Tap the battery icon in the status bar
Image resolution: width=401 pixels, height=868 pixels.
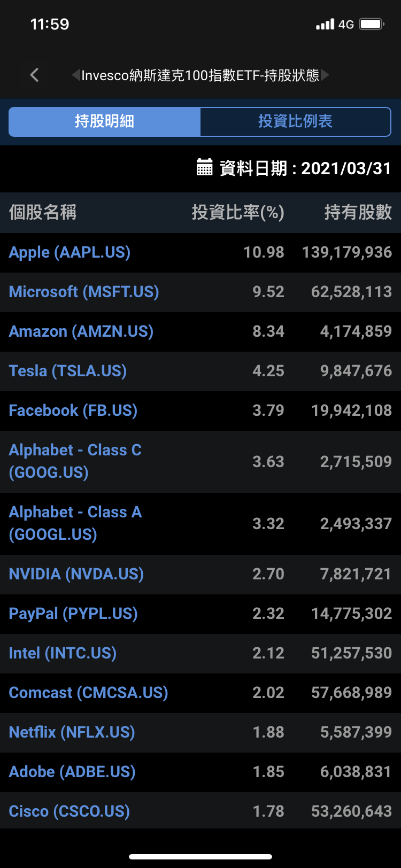(372, 24)
